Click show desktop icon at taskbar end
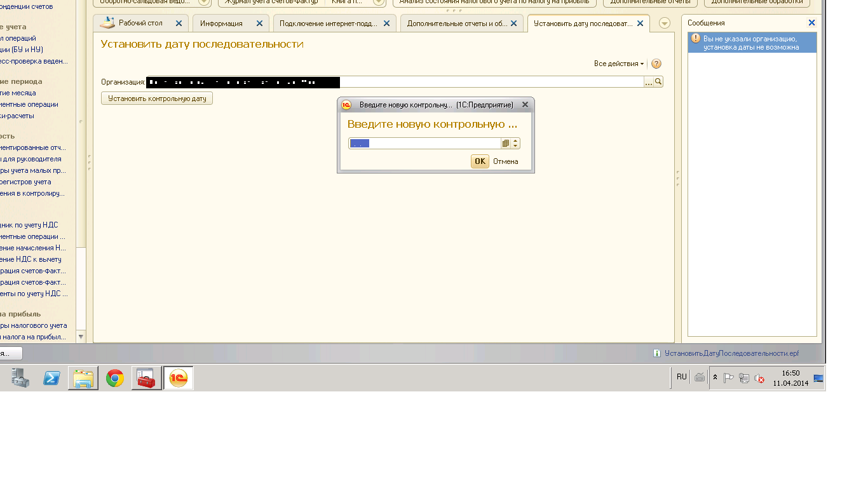This screenshot has height=488, width=868. click(818, 378)
